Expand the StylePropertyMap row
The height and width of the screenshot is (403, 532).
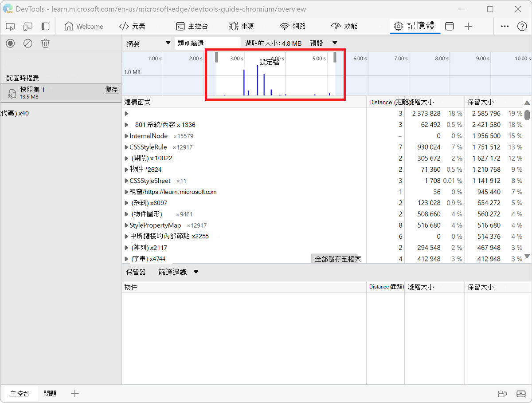(126, 225)
